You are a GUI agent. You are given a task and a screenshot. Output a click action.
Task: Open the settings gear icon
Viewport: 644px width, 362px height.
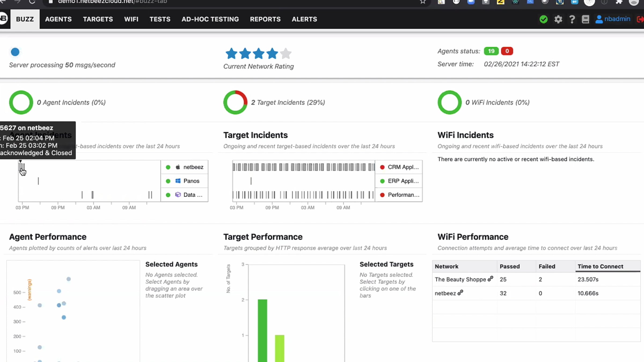pyautogui.click(x=558, y=19)
